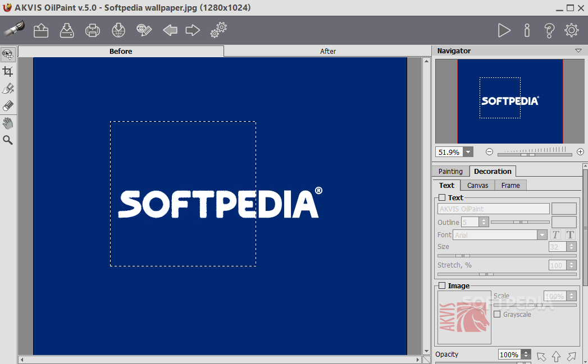Screen dimensions: 588x364
Task: Select the Hand pan tool
Action: (8, 123)
